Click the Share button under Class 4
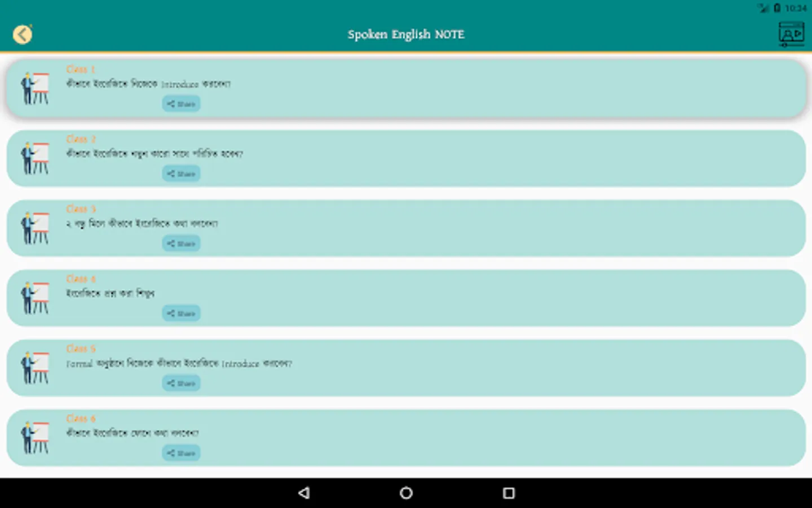 [180, 313]
